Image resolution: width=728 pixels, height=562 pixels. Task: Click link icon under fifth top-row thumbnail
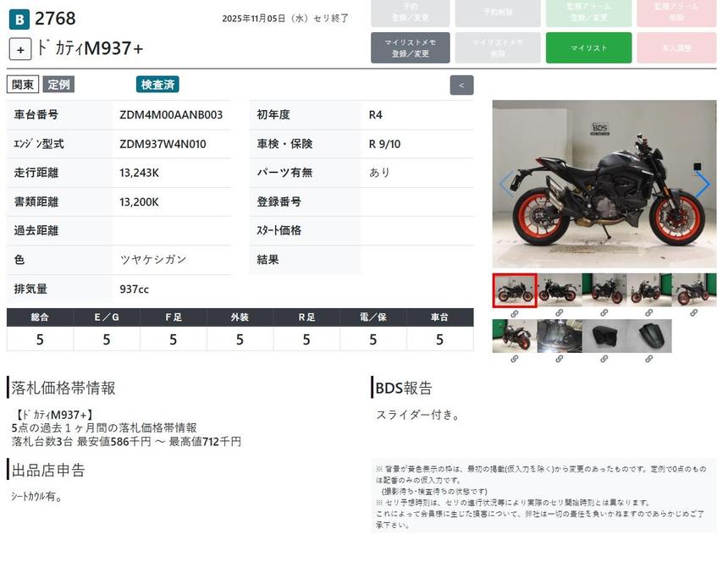coord(694,313)
